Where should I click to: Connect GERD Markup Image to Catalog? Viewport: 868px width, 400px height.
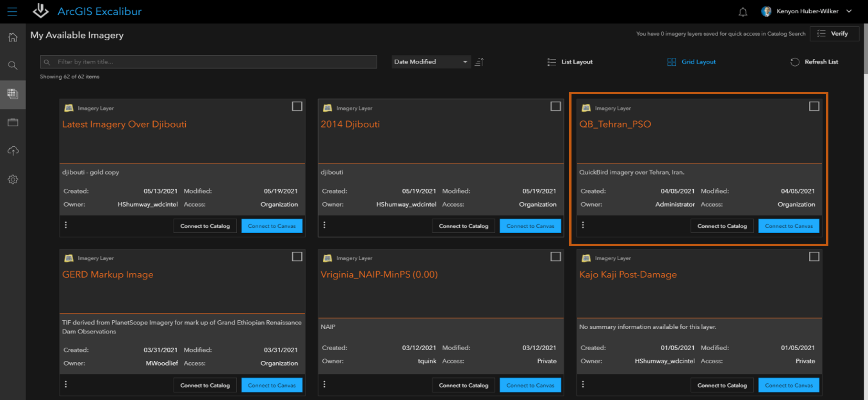[x=205, y=385]
